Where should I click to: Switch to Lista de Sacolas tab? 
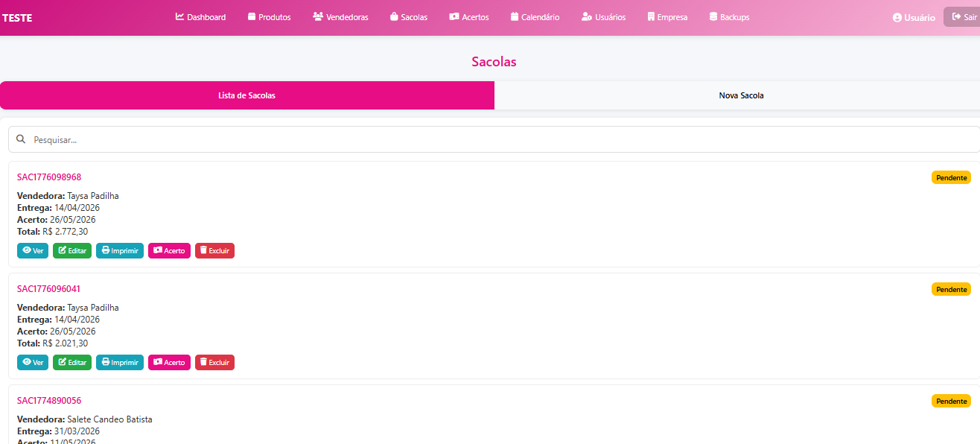tap(247, 95)
